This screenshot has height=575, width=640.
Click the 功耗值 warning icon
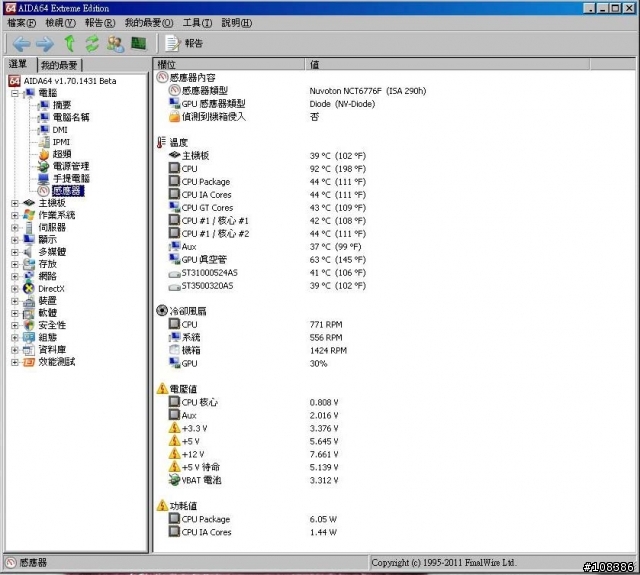click(162, 506)
